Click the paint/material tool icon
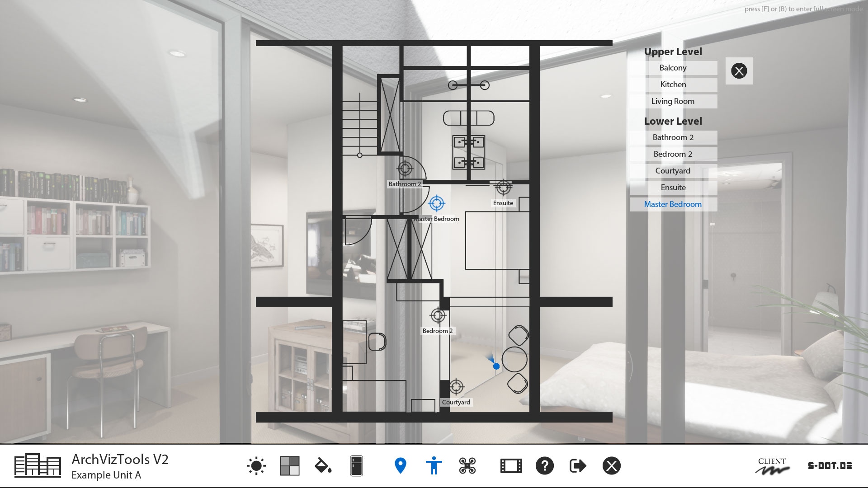 322,465
